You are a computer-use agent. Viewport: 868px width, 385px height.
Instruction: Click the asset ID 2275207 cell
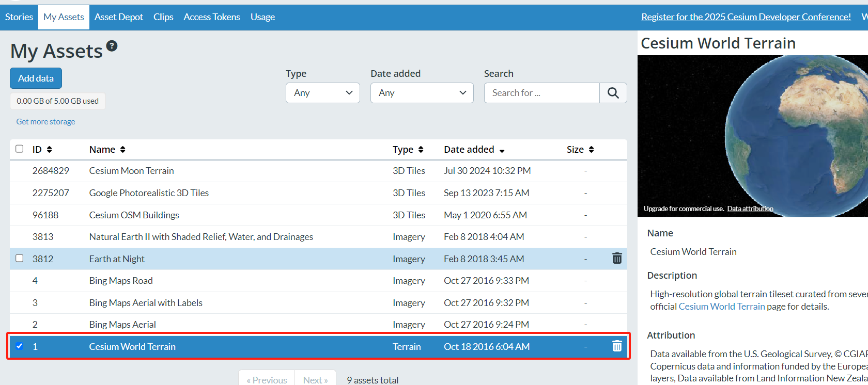(x=51, y=193)
